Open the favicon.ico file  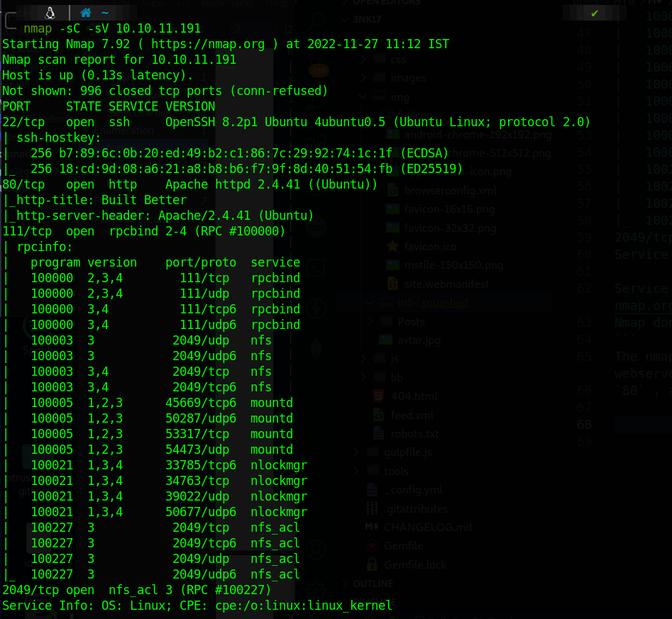(x=429, y=246)
